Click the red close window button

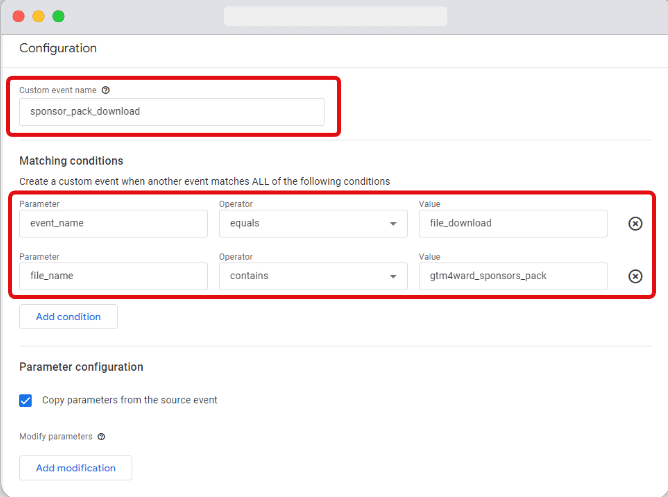pos(19,16)
